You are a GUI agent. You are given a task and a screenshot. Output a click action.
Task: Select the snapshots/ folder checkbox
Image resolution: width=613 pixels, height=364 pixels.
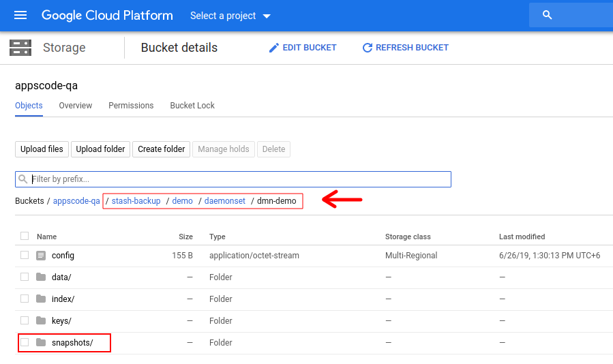(x=25, y=342)
